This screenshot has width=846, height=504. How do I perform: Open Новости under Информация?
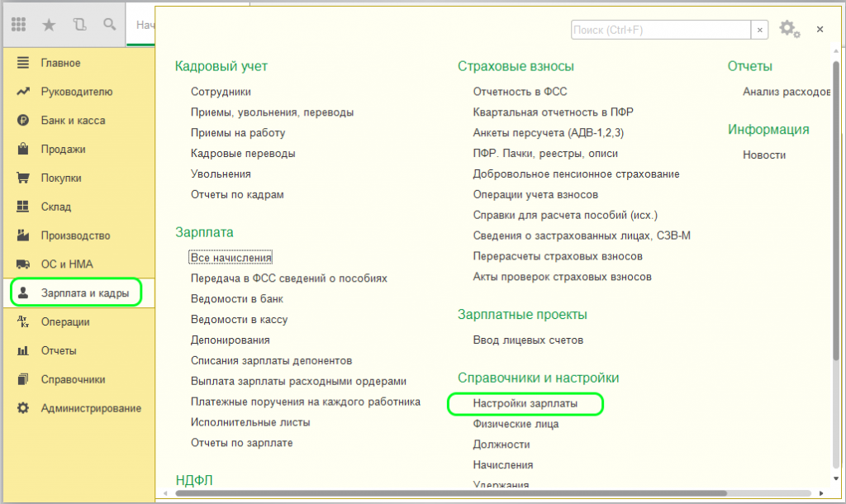point(764,155)
